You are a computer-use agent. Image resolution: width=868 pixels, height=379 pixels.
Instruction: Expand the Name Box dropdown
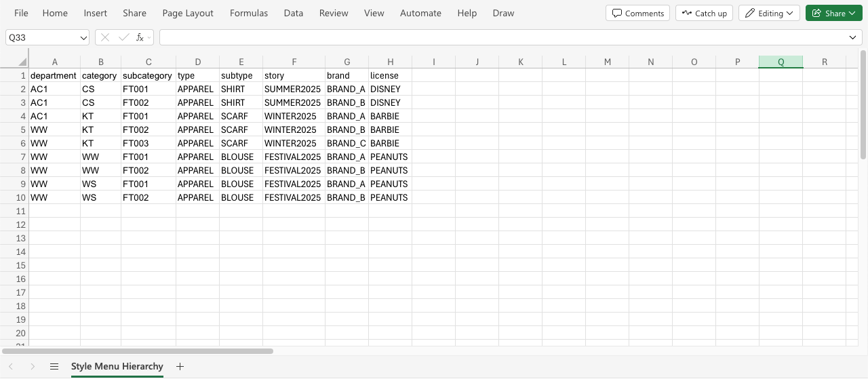point(83,38)
